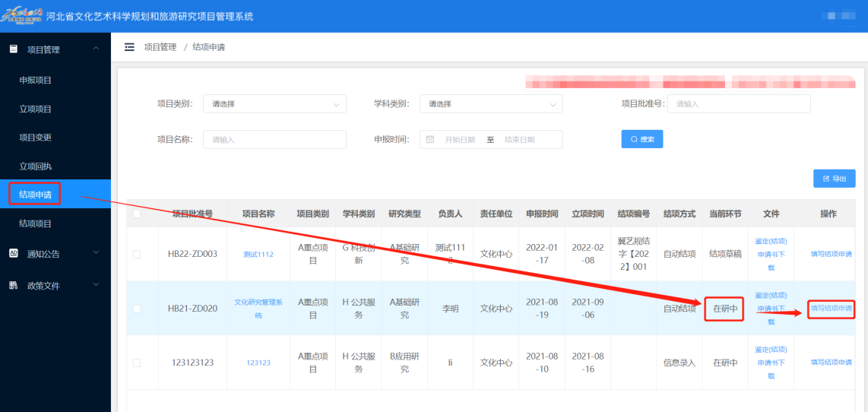Click the site logo in the header
This screenshot has width=868, height=412.
(22, 15)
